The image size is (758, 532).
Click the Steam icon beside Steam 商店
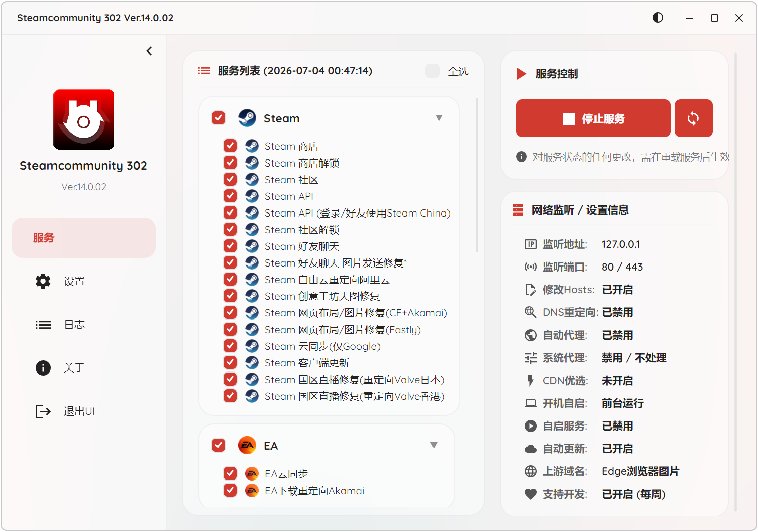(x=252, y=146)
